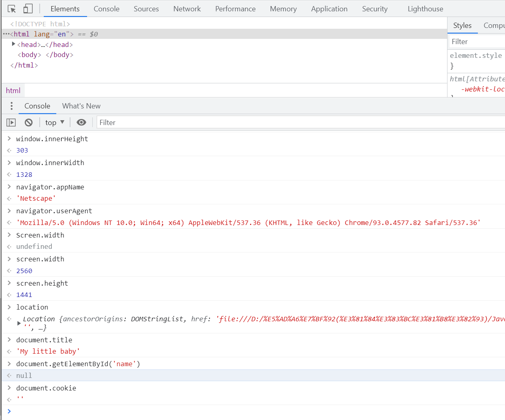Screen dimensions: 505x420
Task: Show the console sidebar icon
Action: point(11,123)
